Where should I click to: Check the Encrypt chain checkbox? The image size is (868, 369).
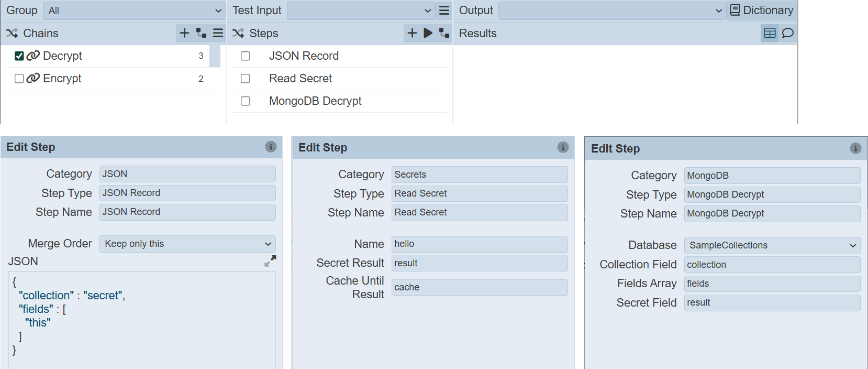pos(19,79)
